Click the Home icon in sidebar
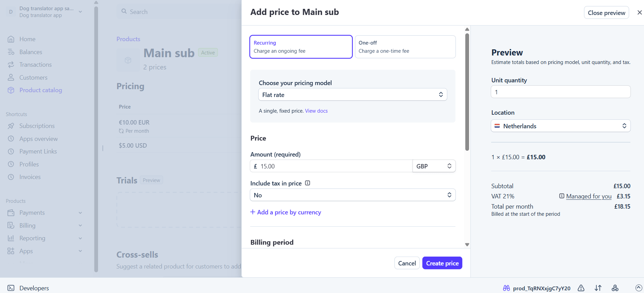 (x=11, y=39)
